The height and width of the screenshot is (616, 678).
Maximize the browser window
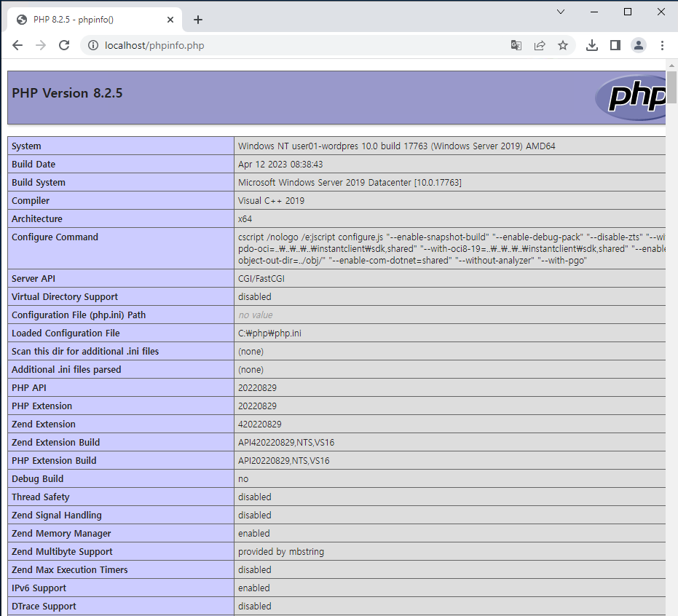(x=628, y=12)
